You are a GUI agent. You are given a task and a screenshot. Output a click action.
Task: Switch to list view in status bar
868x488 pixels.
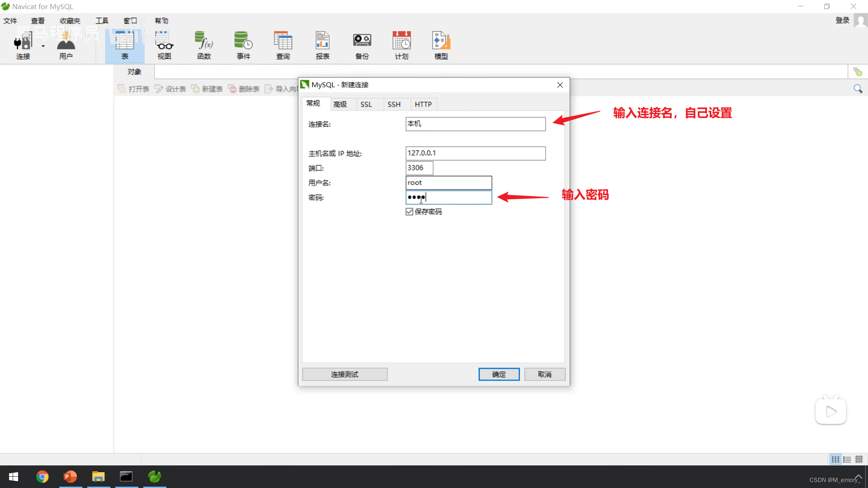(x=847, y=459)
